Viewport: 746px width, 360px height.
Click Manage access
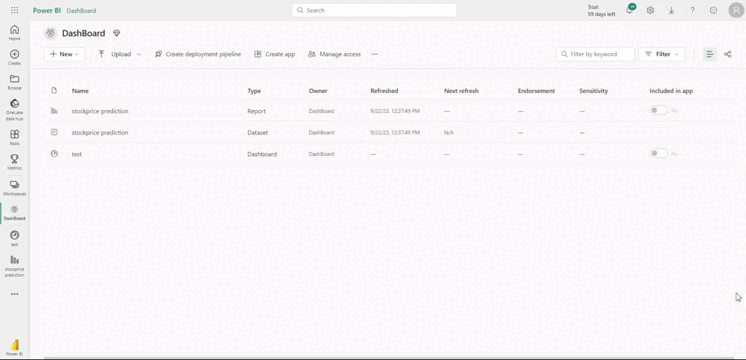click(x=334, y=54)
